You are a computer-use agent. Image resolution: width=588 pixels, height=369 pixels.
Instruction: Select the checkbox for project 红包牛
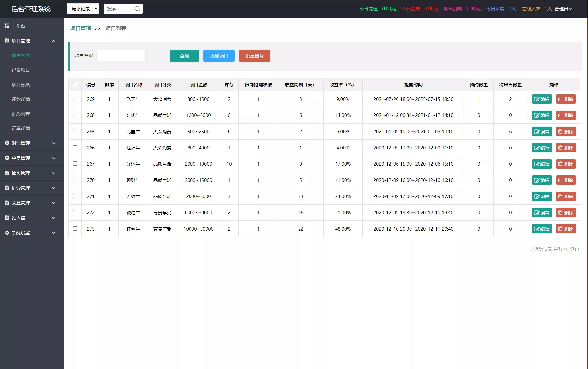(x=75, y=229)
